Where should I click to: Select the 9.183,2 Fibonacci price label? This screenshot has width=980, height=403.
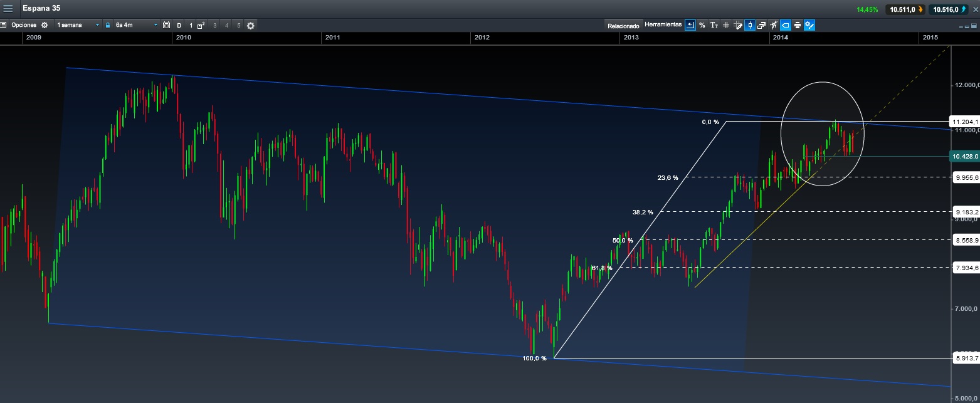coord(965,212)
